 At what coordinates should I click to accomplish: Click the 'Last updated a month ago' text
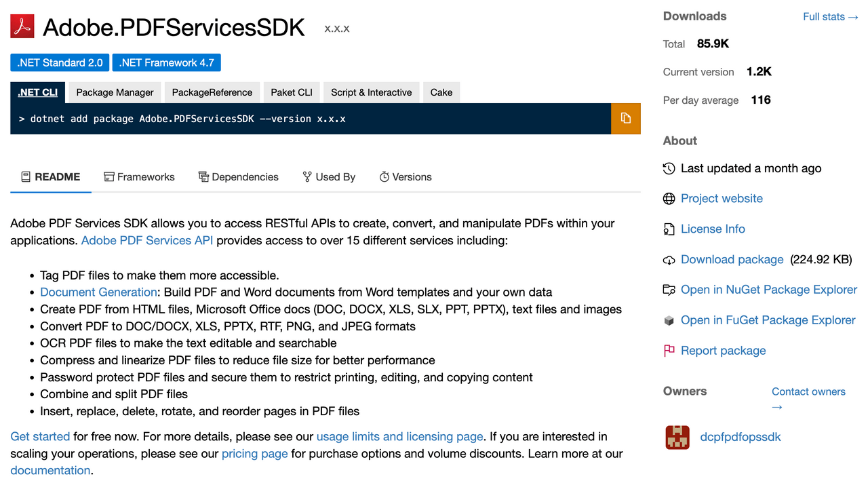coord(751,168)
